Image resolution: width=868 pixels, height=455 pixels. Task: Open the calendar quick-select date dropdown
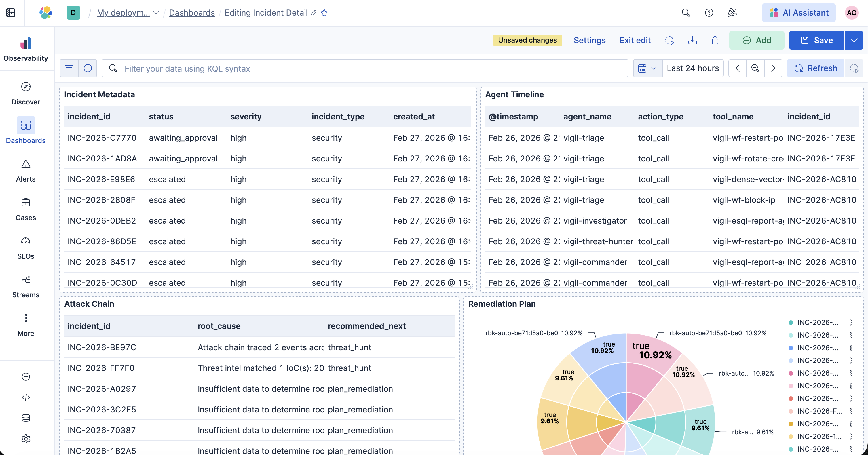point(647,68)
